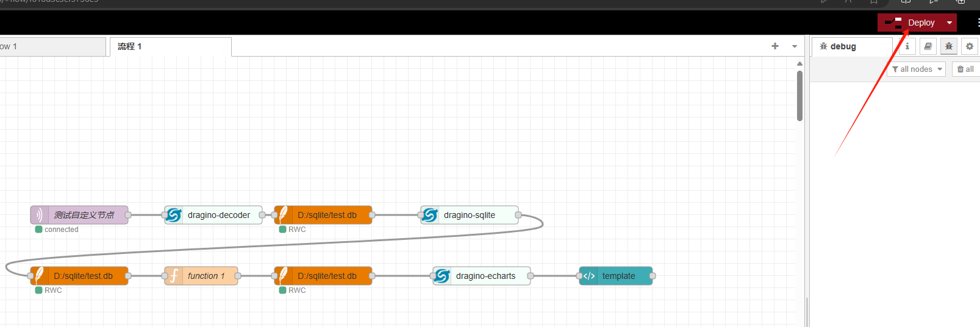Switch to the 流程 1 flow tab
Viewport: 980px width, 327px height.
[x=170, y=46]
